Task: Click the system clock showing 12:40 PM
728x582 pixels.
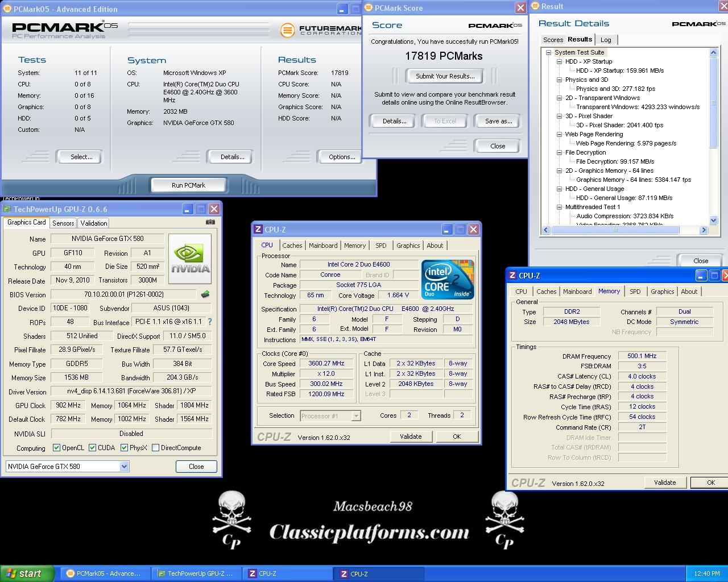Action: [x=707, y=574]
